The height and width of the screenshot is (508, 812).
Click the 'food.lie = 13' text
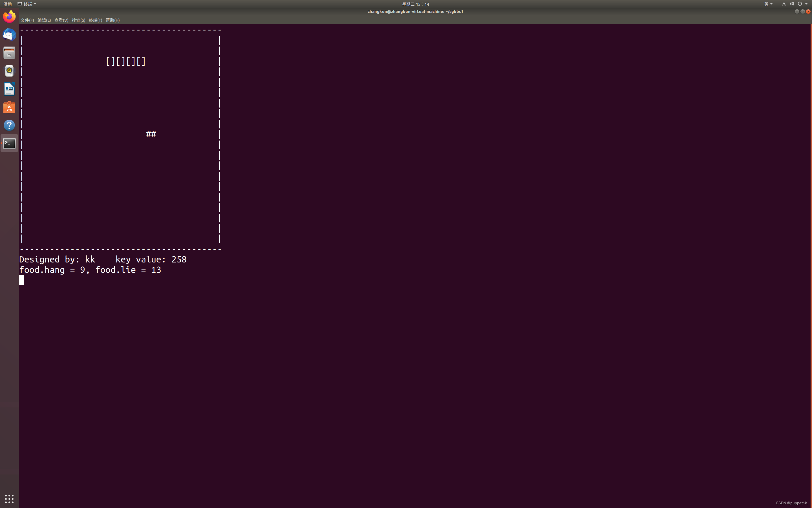point(128,270)
